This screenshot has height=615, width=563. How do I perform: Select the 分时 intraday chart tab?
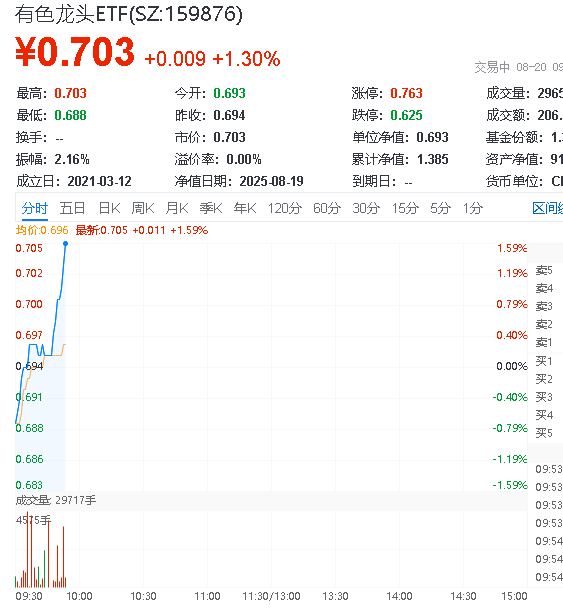tap(35, 208)
